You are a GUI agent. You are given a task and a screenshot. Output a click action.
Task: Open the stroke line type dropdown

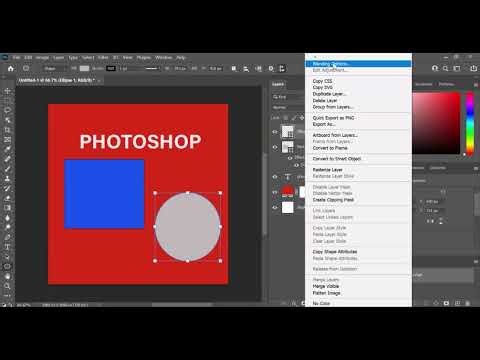[153, 68]
